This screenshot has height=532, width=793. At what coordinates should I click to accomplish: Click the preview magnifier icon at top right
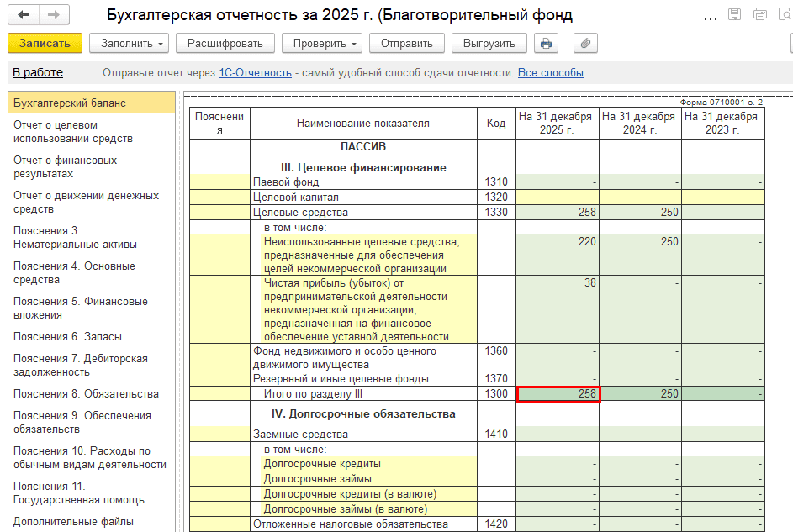785,15
